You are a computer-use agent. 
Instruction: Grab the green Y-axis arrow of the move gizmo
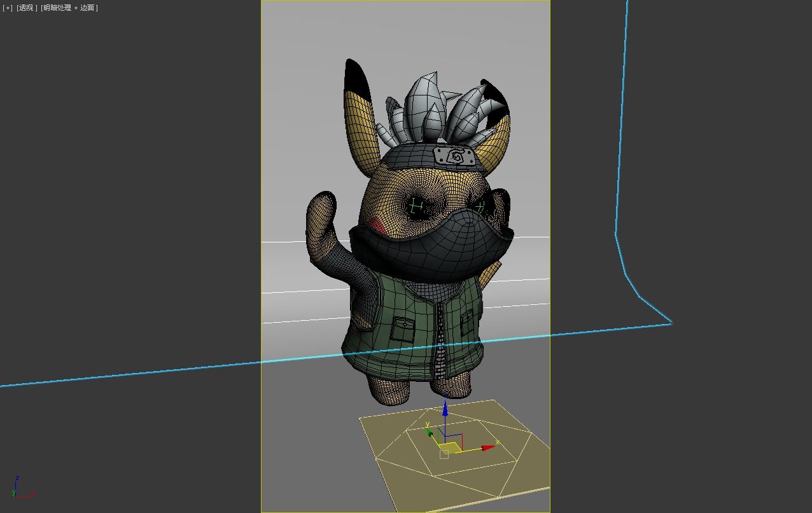pos(430,432)
